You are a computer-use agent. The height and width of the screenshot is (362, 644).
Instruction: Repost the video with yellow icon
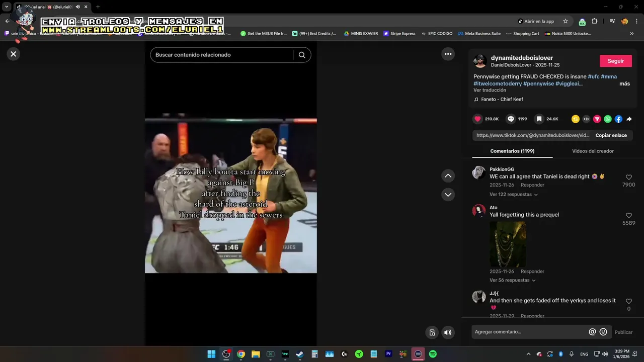pos(576,119)
